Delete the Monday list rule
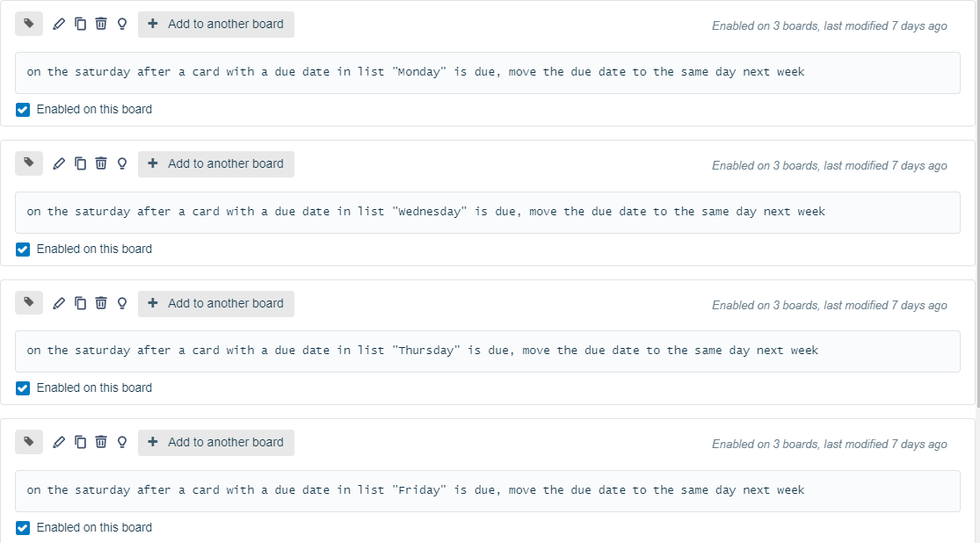980x543 pixels. point(100,24)
